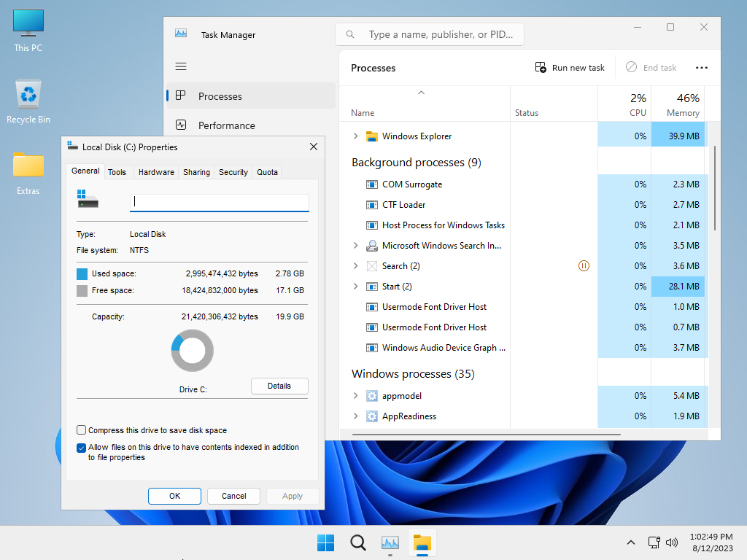Screen dimensions: 747x560
Task: Select the General tab
Action: 86,171
